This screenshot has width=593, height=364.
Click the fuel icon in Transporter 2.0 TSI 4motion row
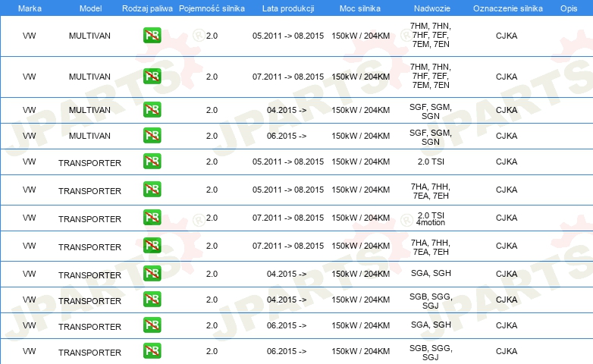click(x=152, y=218)
